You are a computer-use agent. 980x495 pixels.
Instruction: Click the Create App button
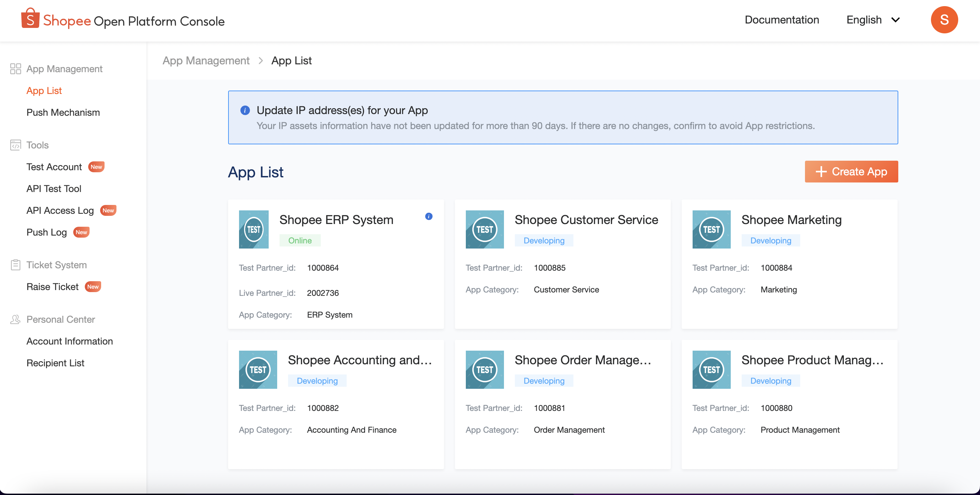pyautogui.click(x=851, y=172)
